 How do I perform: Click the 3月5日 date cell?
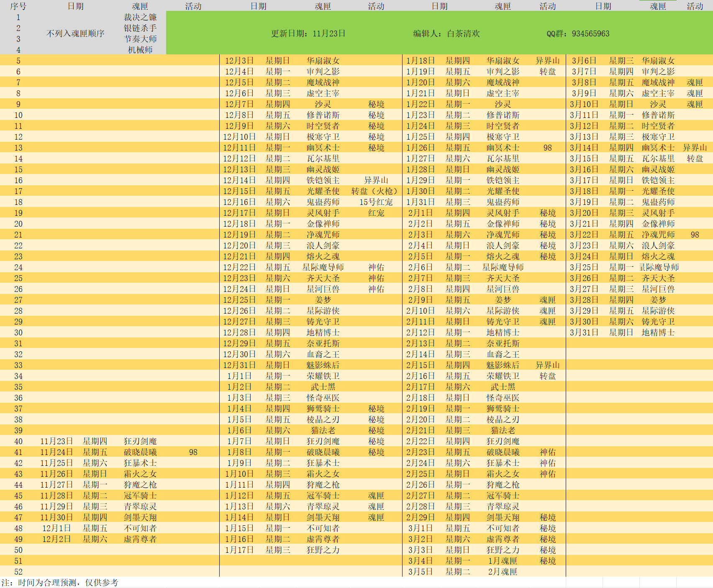point(421,572)
